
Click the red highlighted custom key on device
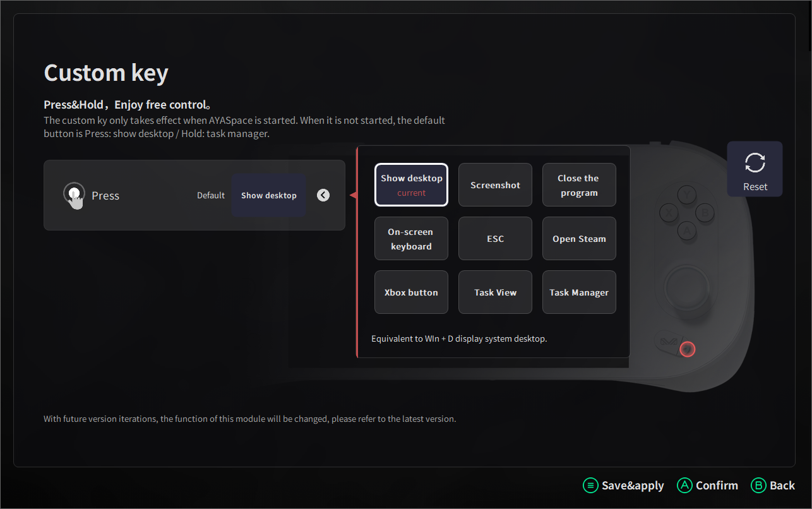click(x=687, y=349)
